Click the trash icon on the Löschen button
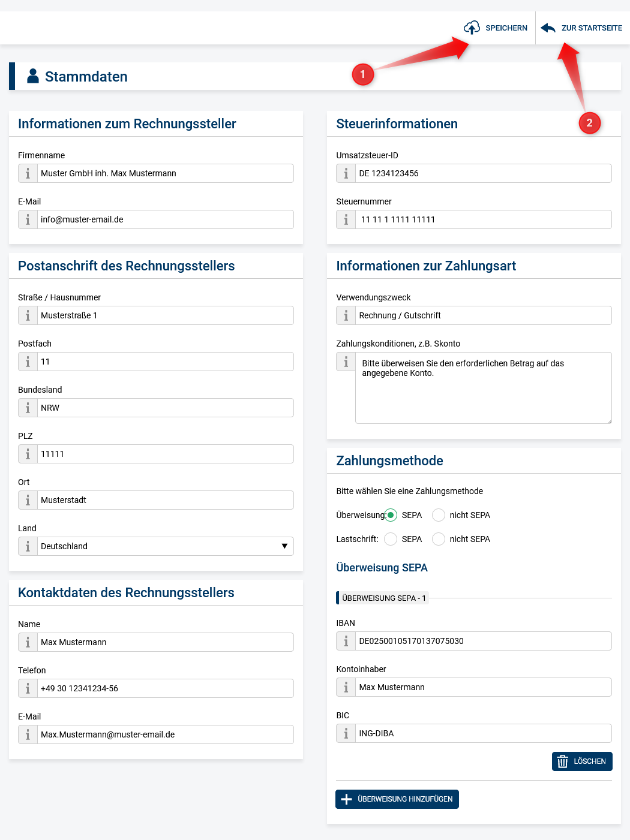Image resolution: width=630 pixels, height=840 pixels. coord(563,761)
